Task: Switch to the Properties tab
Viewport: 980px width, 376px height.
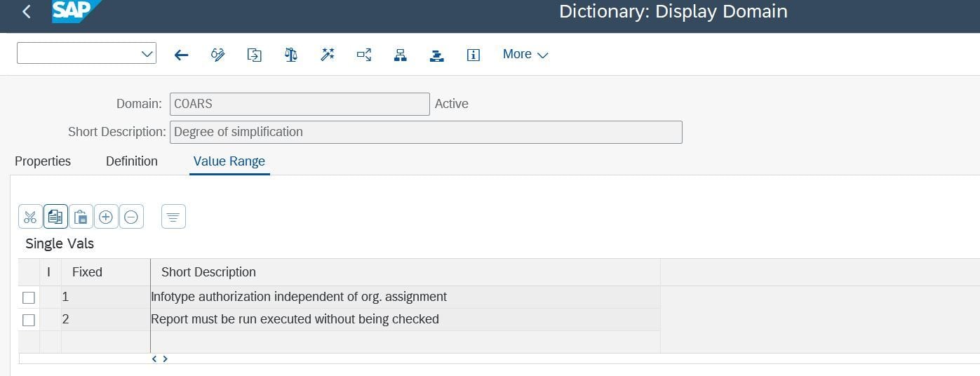Action: pyautogui.click(x=43, y=161)
